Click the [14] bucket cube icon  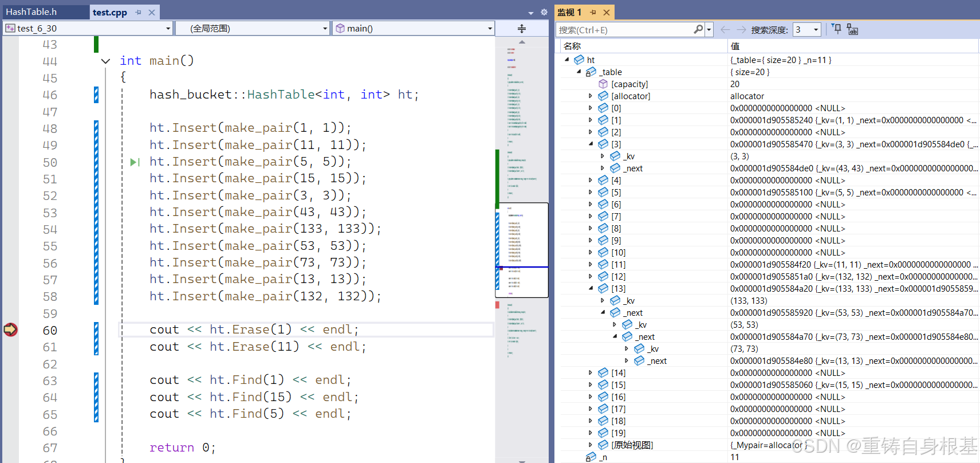pyautogui.click(x=603, y=372)
